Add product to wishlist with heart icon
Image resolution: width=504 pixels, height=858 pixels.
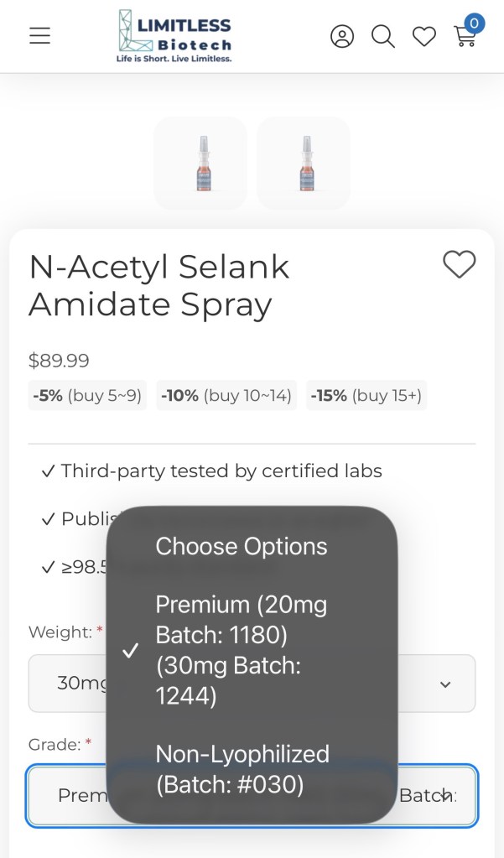click(459, 264)
